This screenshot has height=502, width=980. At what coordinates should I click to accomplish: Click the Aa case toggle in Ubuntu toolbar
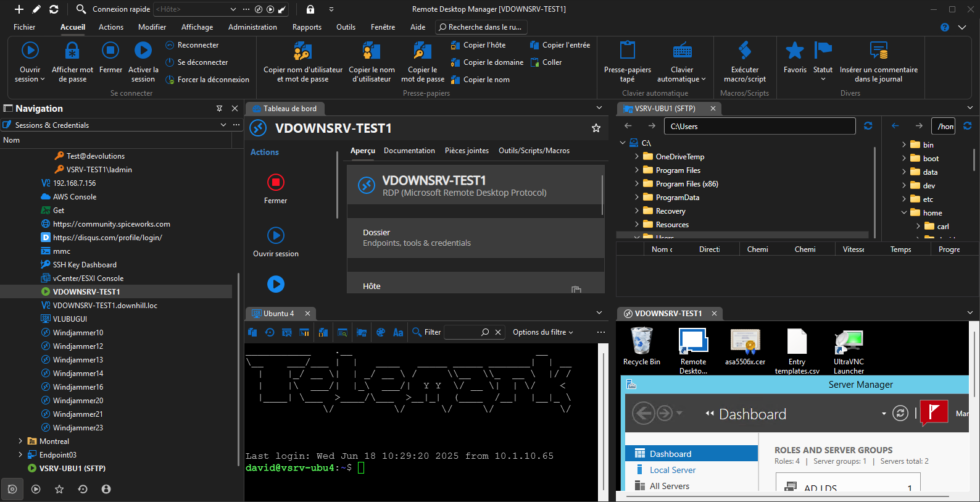tap(398, 332)
